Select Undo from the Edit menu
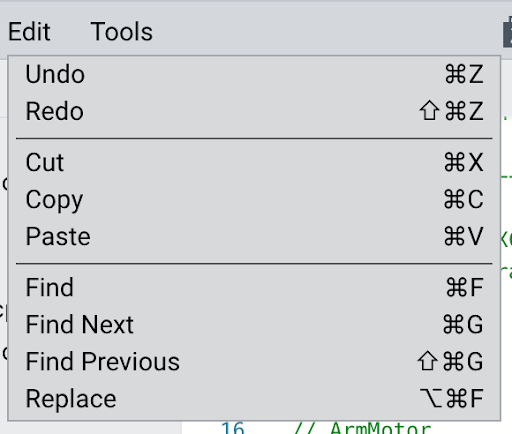This screenshot has width=512, height=434. coord(254,74)
